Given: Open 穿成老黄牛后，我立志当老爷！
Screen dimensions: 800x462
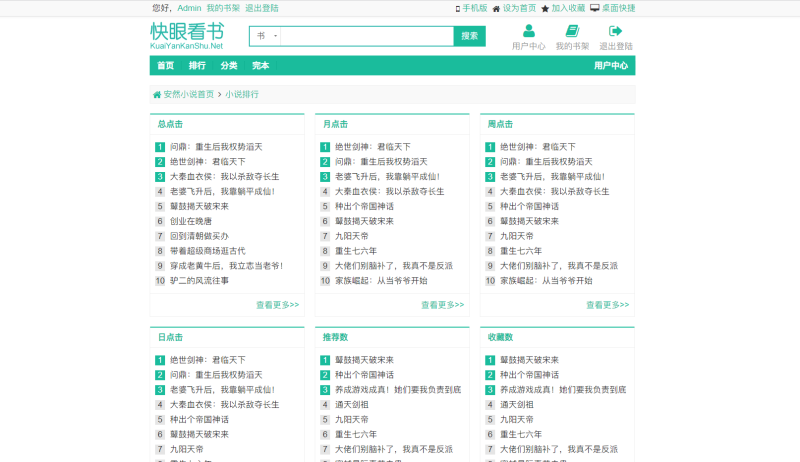Looking at the screenshot, I should 227,266.
